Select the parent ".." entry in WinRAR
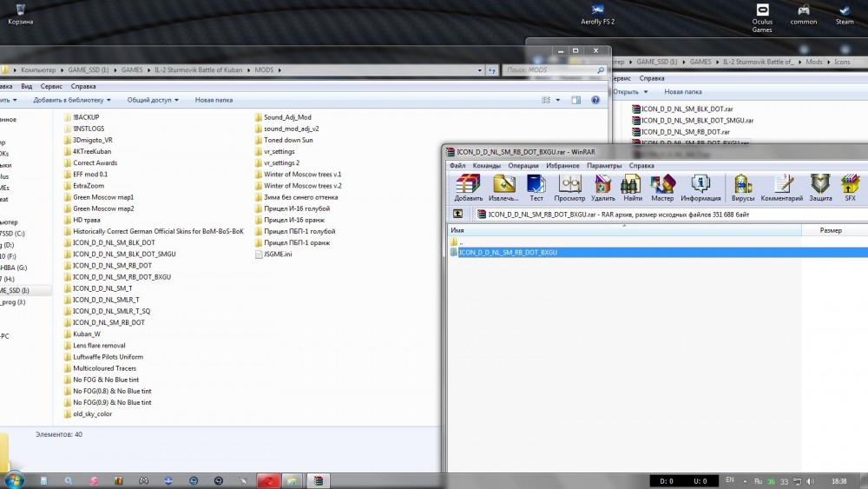Viewport: 868px width, 489px height. 457,242
